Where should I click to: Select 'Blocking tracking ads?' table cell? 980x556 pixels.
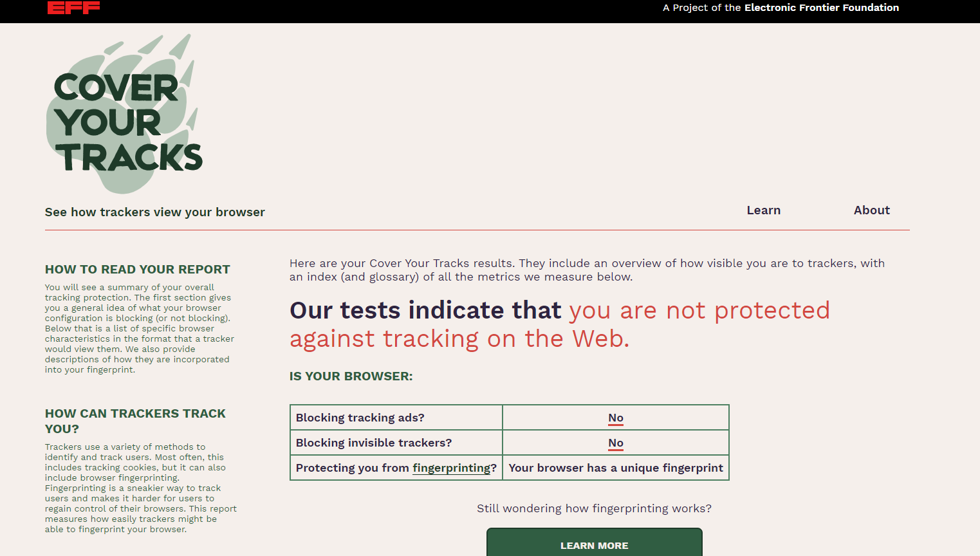click(396, 418)
